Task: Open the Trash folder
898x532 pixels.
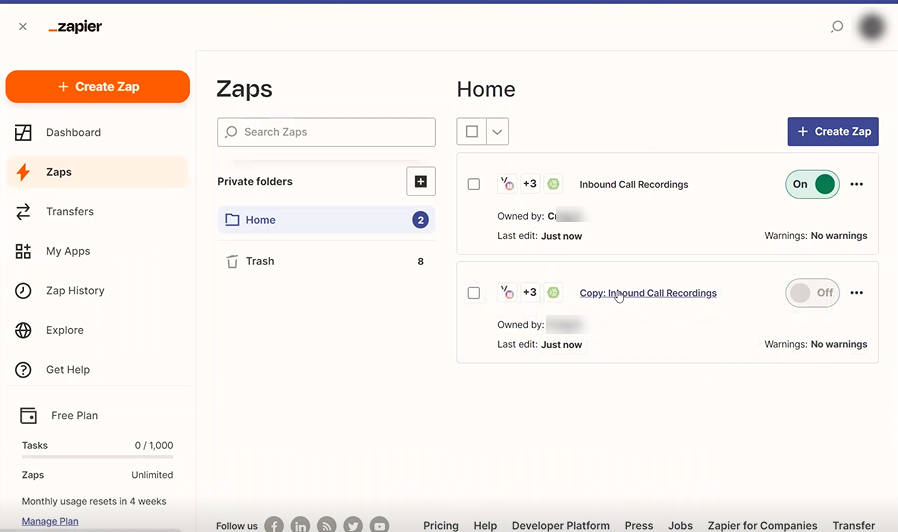Action: (326, 261)
